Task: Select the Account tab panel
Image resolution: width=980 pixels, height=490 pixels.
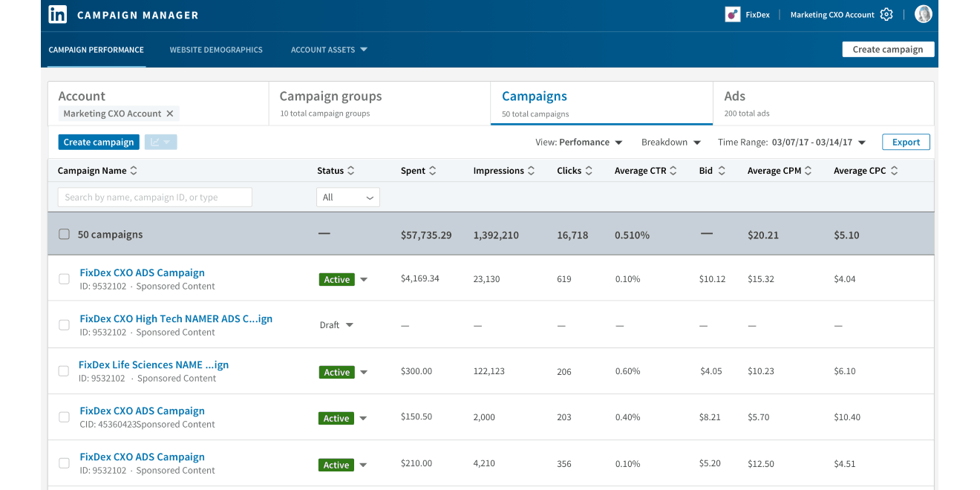Action: point(158,104)
